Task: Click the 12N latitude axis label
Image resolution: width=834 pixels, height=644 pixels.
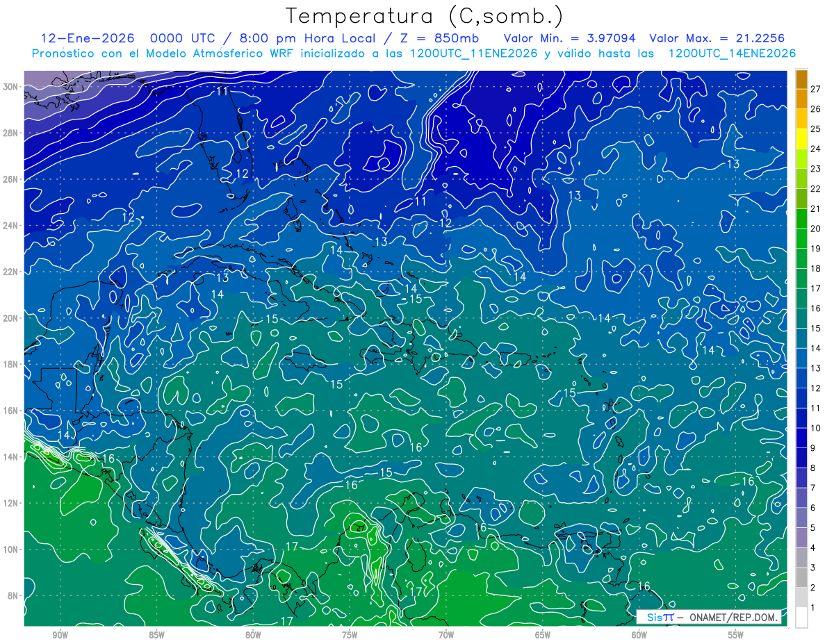Action: 12,503
